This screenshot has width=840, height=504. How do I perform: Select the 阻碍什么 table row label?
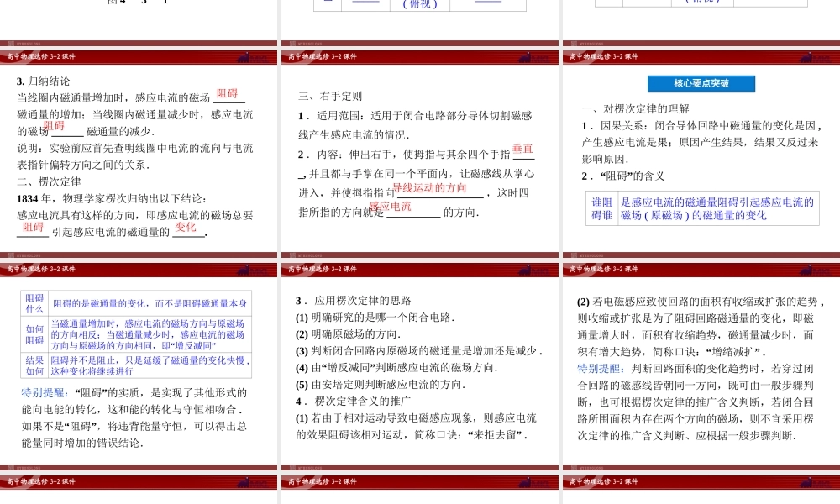34,303
